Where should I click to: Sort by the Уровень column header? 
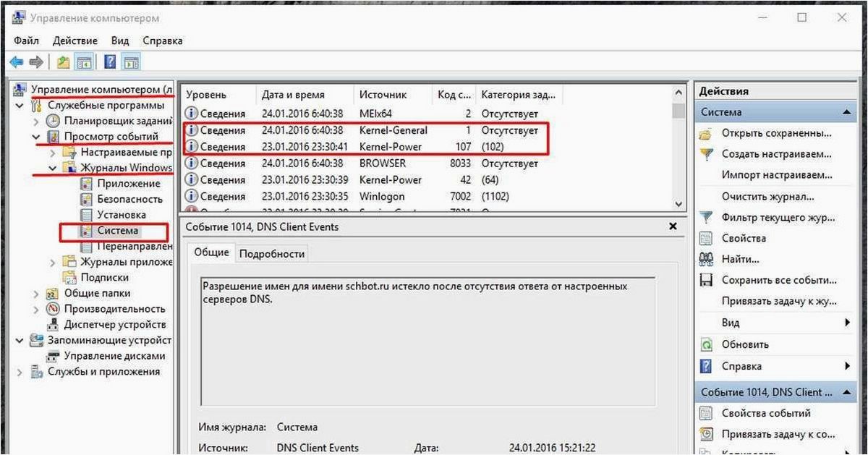218,95
